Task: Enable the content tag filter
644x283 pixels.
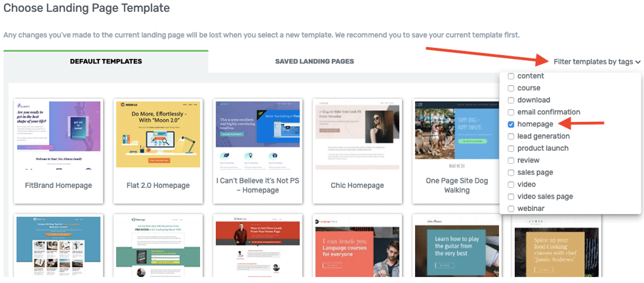Action: click(512, 76)
